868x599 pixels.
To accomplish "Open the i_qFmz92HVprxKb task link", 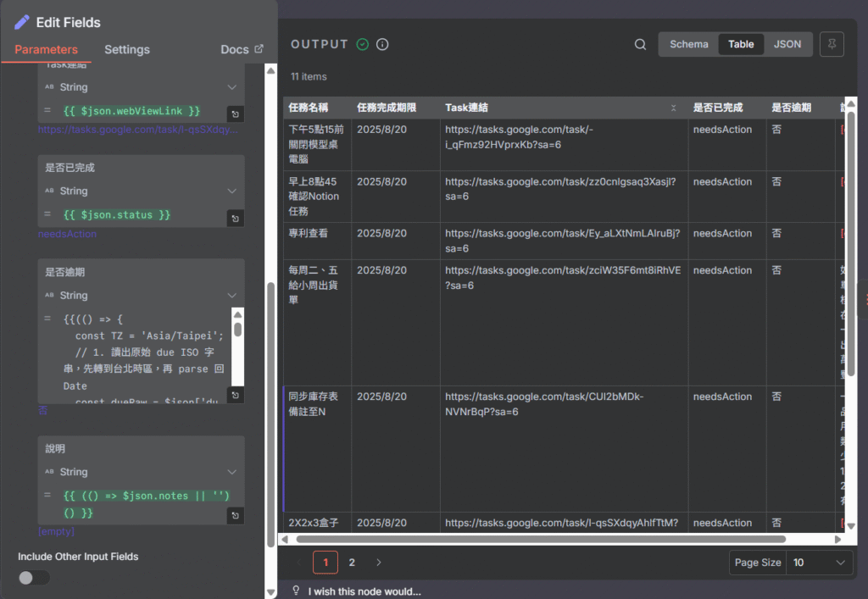I will point(519,137).
